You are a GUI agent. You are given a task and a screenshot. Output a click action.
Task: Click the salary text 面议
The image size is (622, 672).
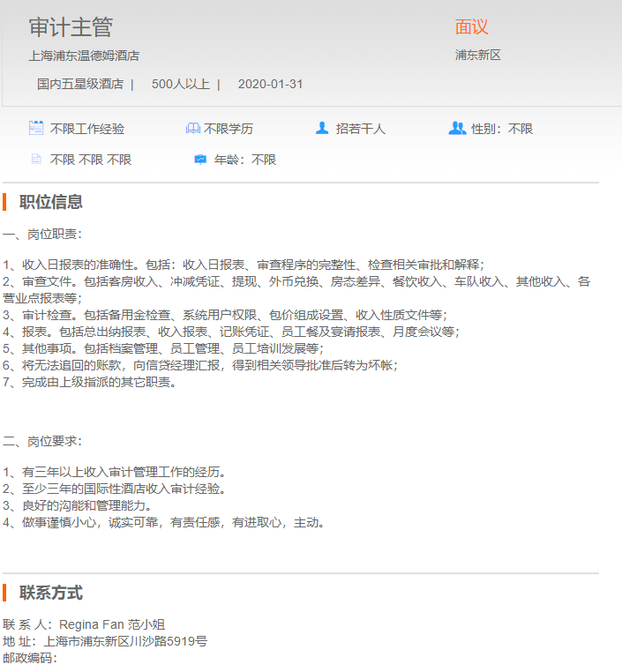471,27
